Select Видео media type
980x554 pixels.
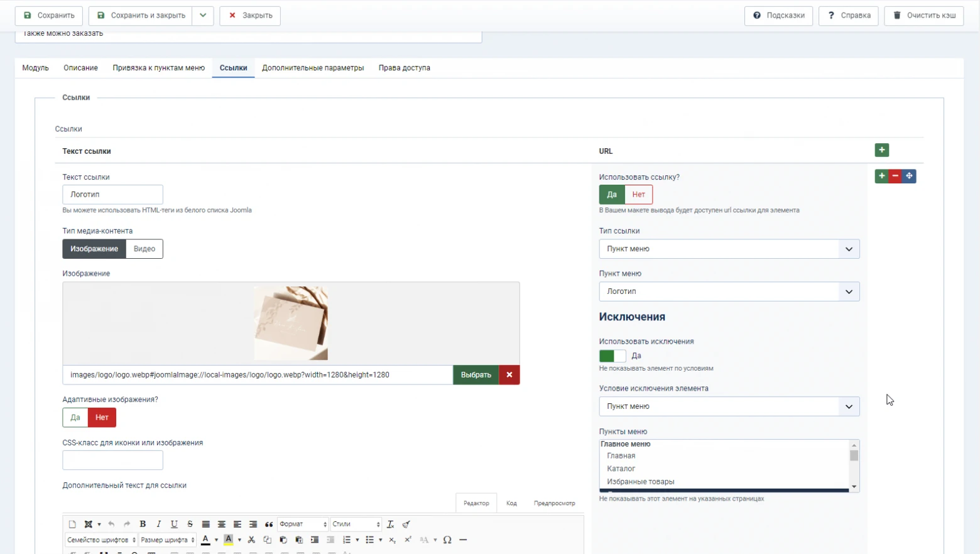click(144, 249)
